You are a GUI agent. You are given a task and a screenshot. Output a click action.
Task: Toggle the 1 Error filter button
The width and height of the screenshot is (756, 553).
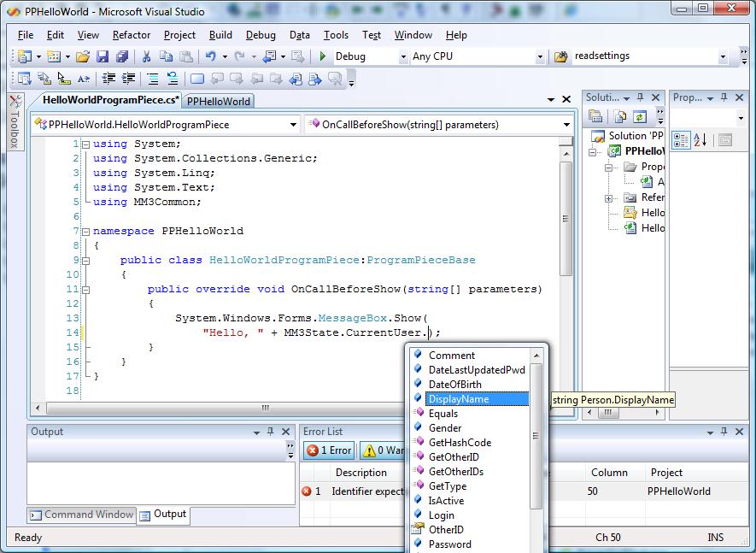[329, 450]
